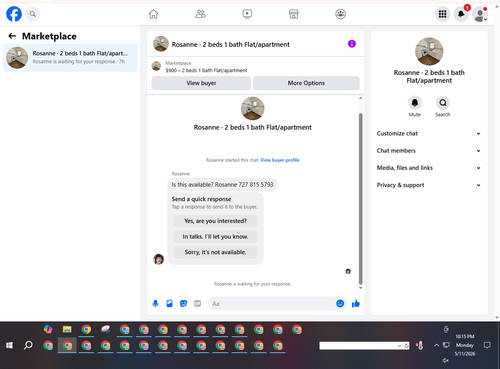Image resolution: width=500 pixels, height=369 pixels.
Task: Open Windows notification center icon
Action: tap(487, 345)
